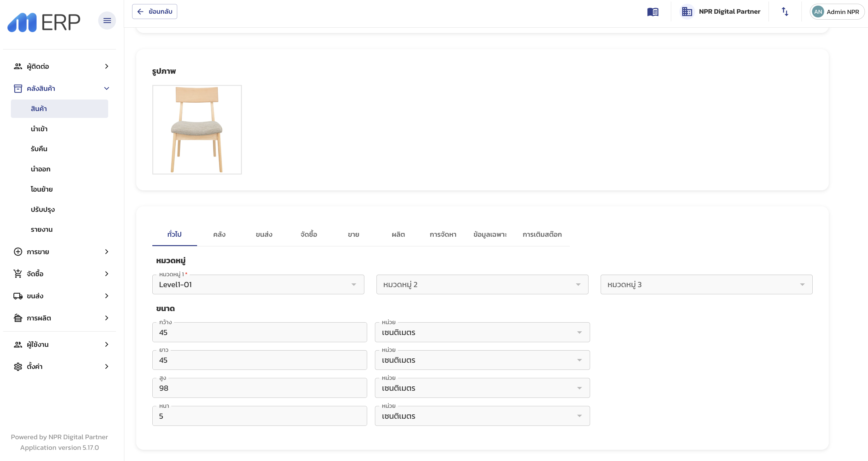Click the chair product image thumbnail
The height and width of the screenshot is (461, 868).
[197, 129]
